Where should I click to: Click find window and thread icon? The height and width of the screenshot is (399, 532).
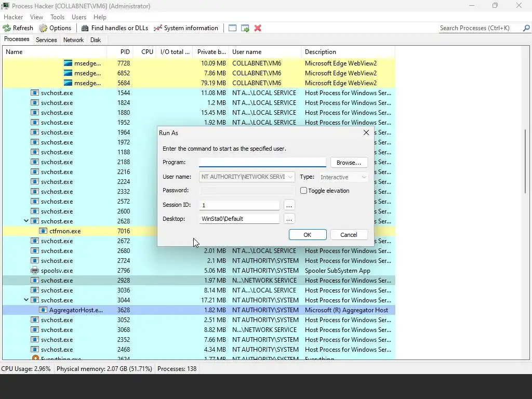(x=245, y=28)
